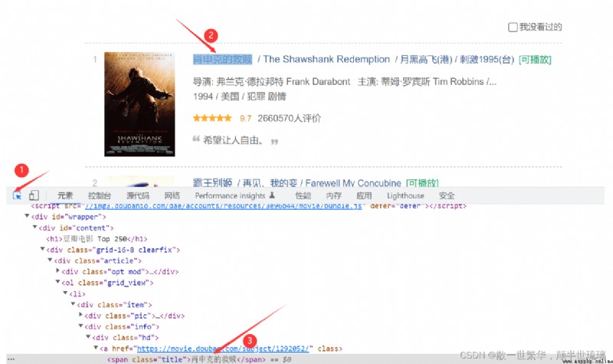
Task: Collapse the ol class="grid_view" node
Action: [57, 281]
